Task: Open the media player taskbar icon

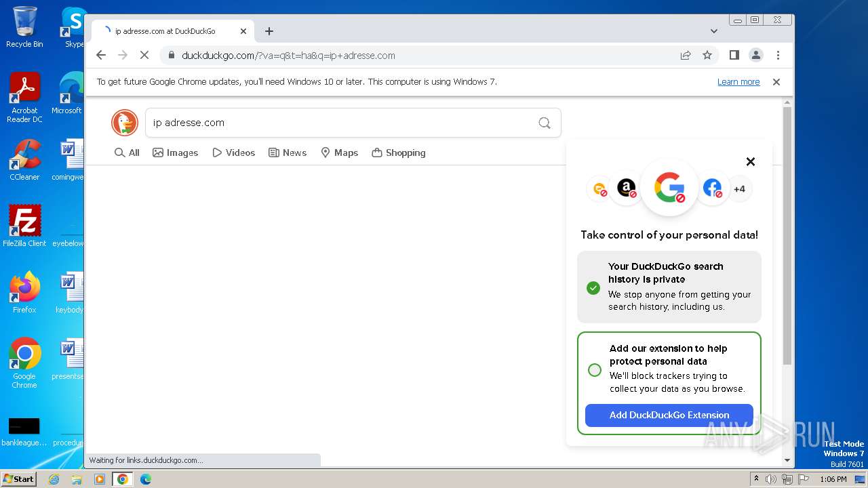Action: coord(100,479)
